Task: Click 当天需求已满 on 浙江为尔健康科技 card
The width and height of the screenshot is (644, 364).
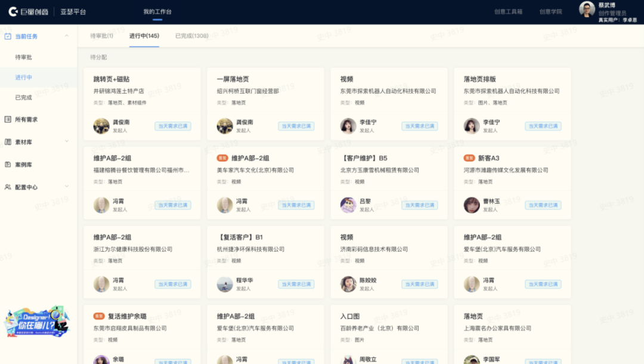Action: [173, 284]
